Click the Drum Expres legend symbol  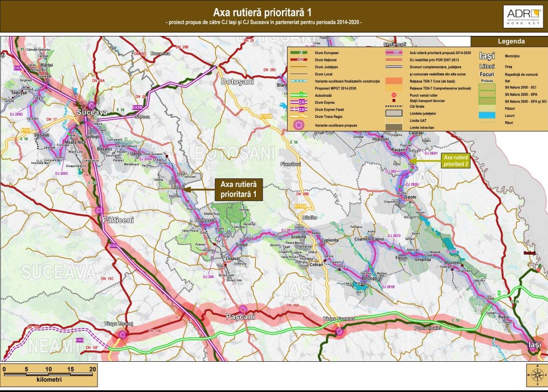(x=300, y=102)
